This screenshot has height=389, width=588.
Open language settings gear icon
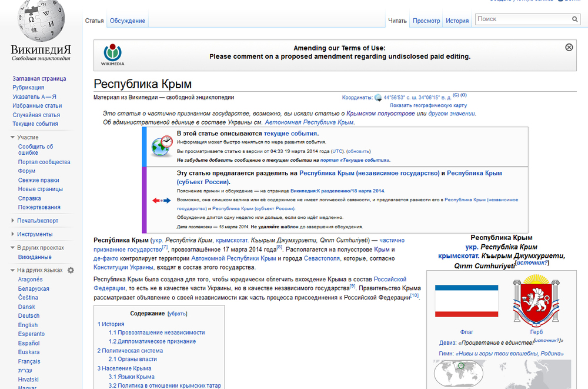click(71, 270)
